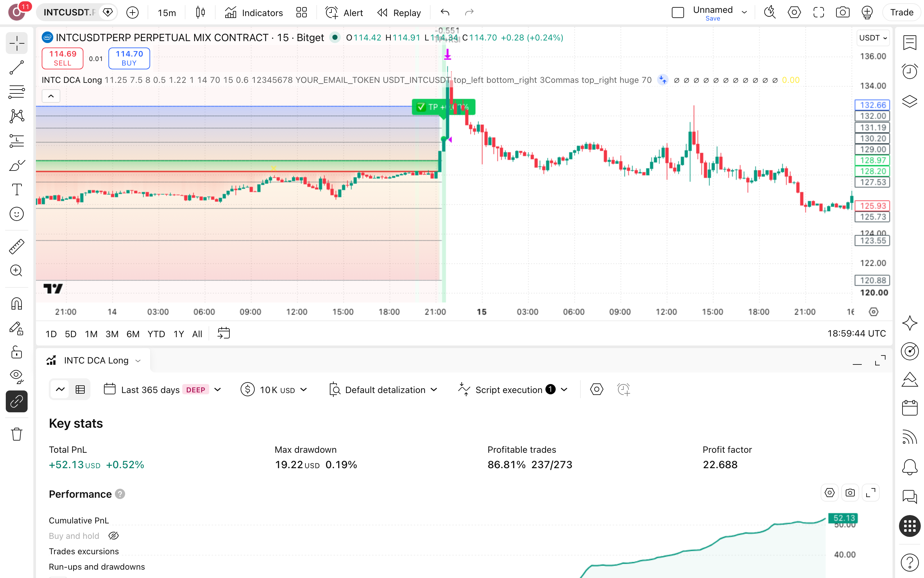
Task: Open the patterns drawing tool
Action: click(x=16, y=116)
